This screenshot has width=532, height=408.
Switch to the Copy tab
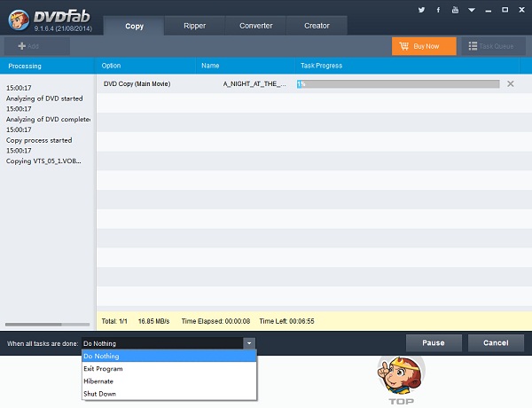(x=134, y=26)
